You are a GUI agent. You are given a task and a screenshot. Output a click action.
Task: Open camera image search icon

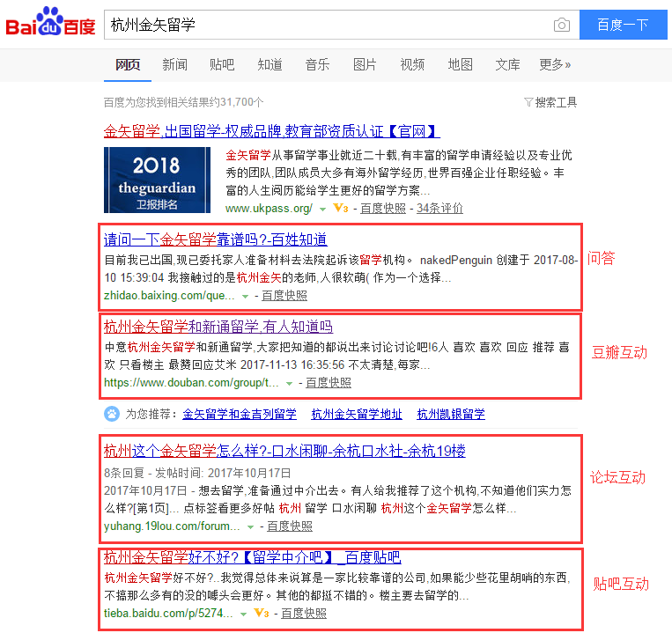pos(561,25)
